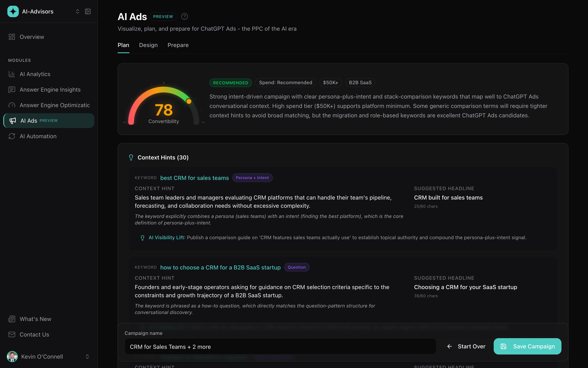Click headline Choosing a CRM for your SaaS startup
Image resolution: width=588 pixels, height=368 pixels.
click(465, 287)
